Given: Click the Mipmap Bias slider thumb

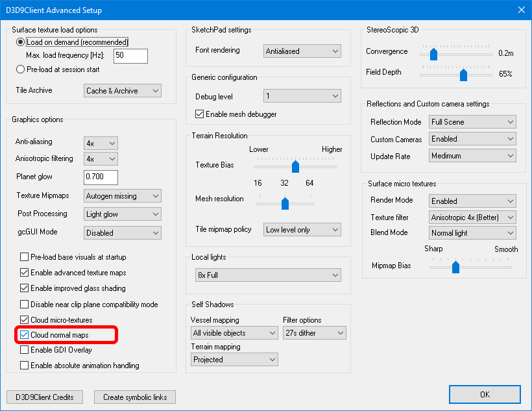Looking at the screenshot, I should (x=455, y=267).
